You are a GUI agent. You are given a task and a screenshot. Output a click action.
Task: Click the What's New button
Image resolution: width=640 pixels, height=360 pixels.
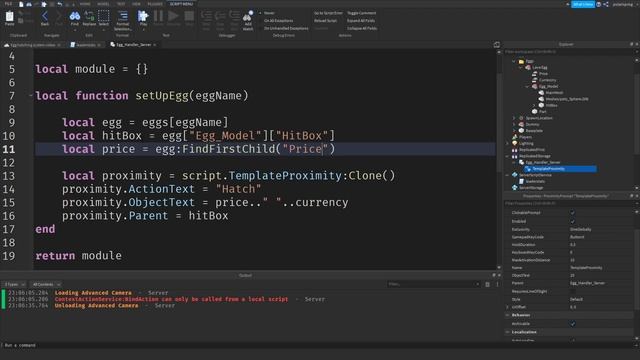(x=582, y=4)
